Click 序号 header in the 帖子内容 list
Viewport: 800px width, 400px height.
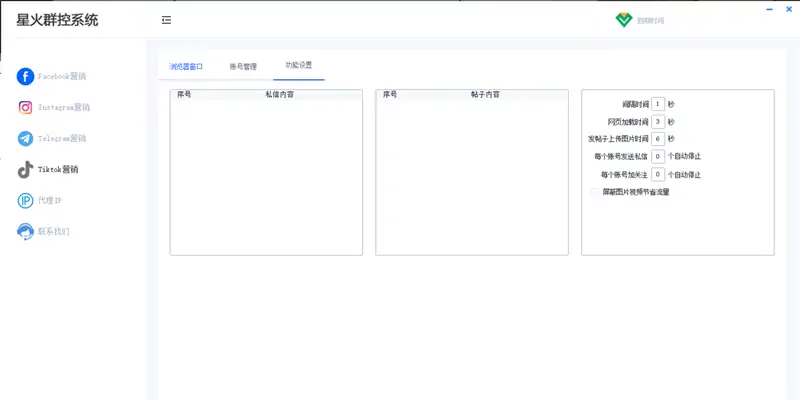pyautogui.click(x=390, y=94)
